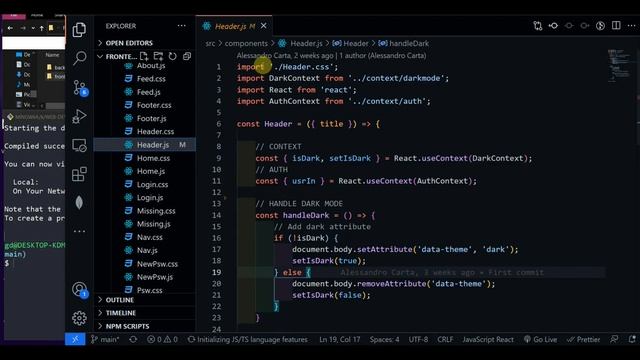Open Source Control view with badge
This screenshot has height=360, width=640.
point(79,88)
